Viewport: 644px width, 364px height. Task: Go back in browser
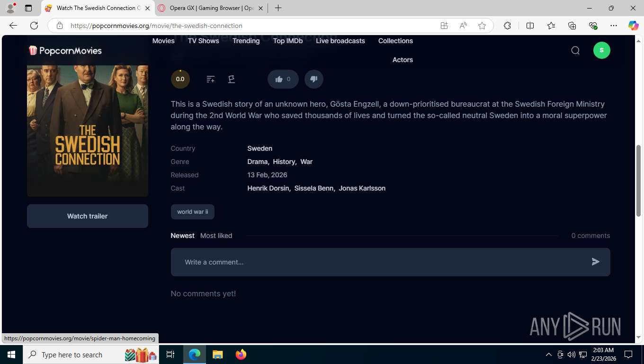[x=13, y=26]
